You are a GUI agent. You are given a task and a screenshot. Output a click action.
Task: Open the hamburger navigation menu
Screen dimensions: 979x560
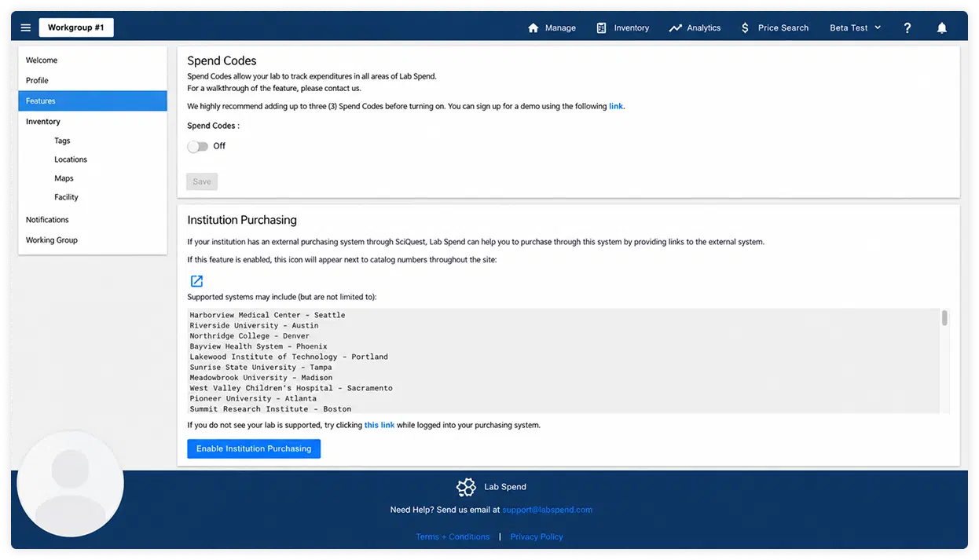(26, 27)
